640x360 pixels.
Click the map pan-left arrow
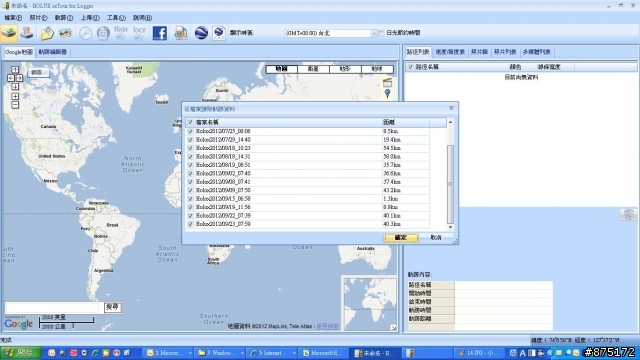pos(11,78)
